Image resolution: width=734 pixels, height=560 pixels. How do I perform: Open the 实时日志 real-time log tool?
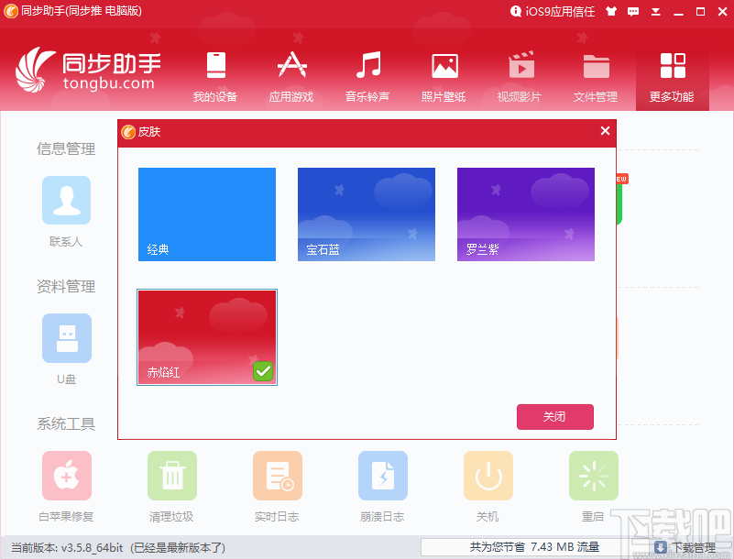click(x=277, y=476)
